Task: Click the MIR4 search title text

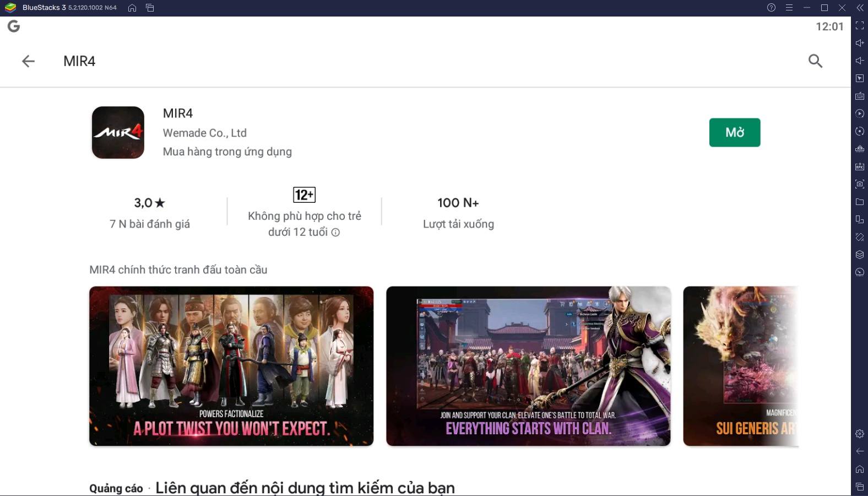Action: tap(79, 61)
